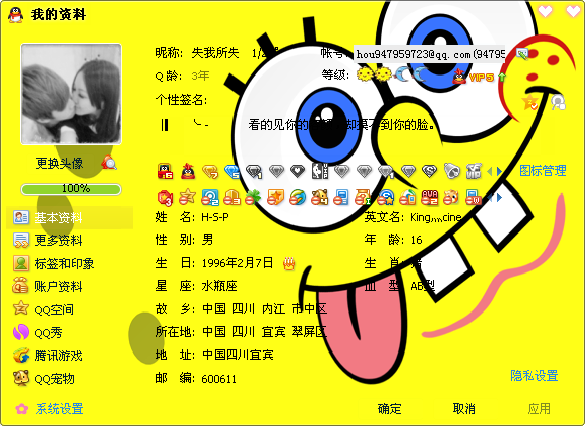The width and height of the screenshot is (585, 426).
Task: Click the signature text 看的见你的
Action: pos(278,124)
